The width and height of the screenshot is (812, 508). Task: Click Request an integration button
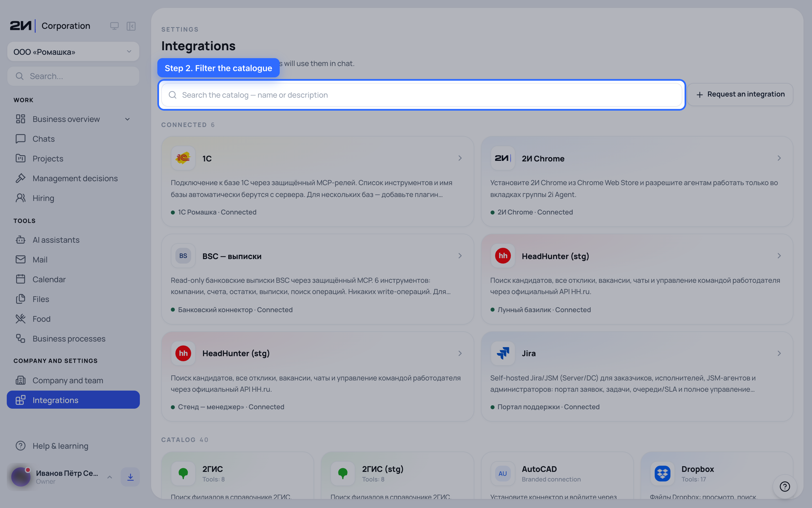[x=740, y=95]
